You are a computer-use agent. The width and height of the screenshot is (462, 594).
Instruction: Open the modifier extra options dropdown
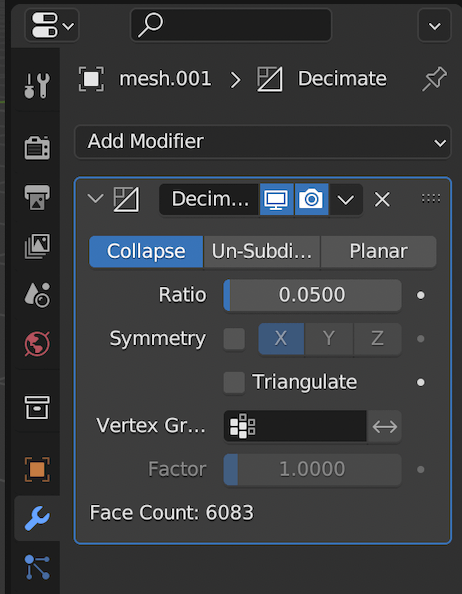click(x=345, y=199)
